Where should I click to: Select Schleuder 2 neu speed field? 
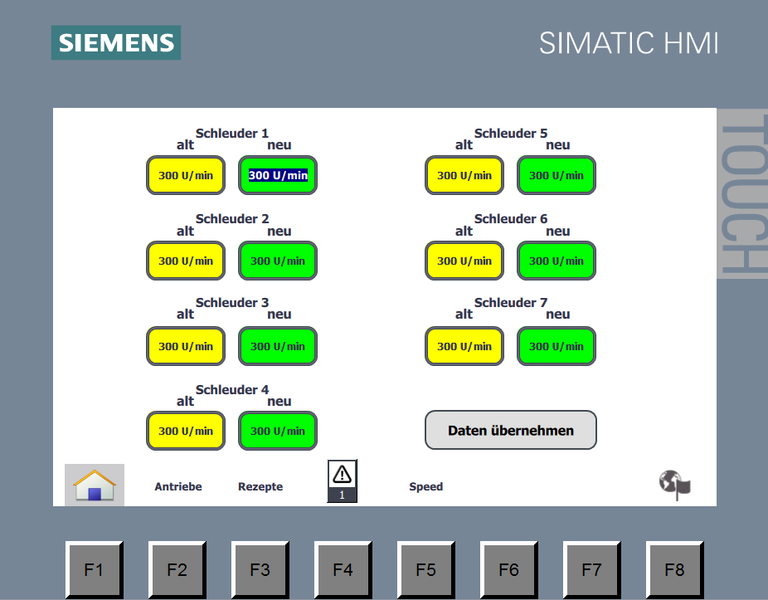pyautogui.click(x=278, y=261)
